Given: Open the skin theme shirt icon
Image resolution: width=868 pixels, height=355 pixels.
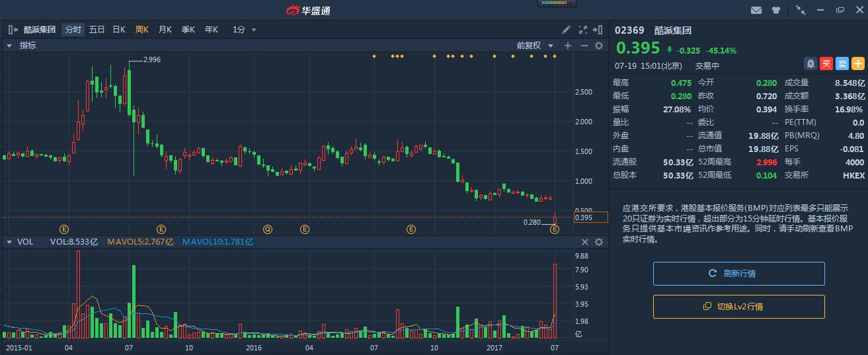Looking at the screenshot, I should pos(776,10).
